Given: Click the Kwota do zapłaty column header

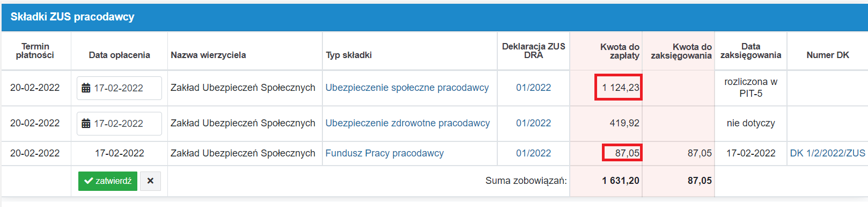Looking at the screenshot, I should (x=619, y=51).
